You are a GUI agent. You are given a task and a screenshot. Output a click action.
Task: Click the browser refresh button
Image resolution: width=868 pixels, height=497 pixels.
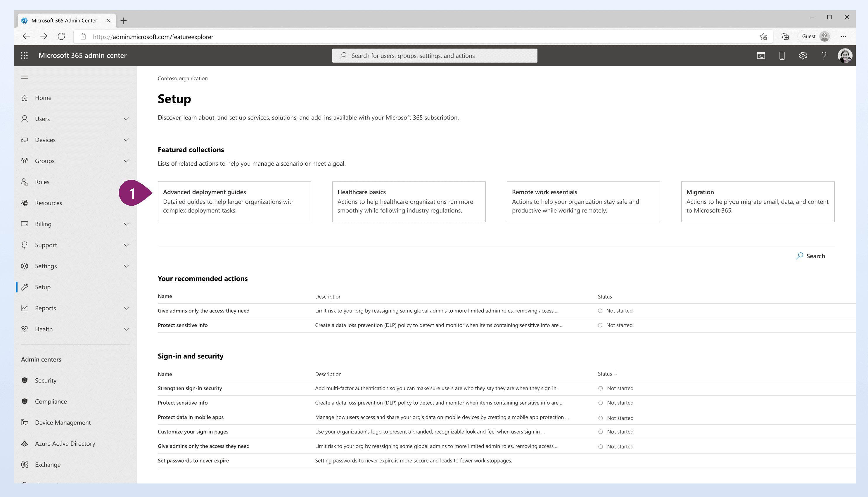pyautogui.click(x=61, y=37)
